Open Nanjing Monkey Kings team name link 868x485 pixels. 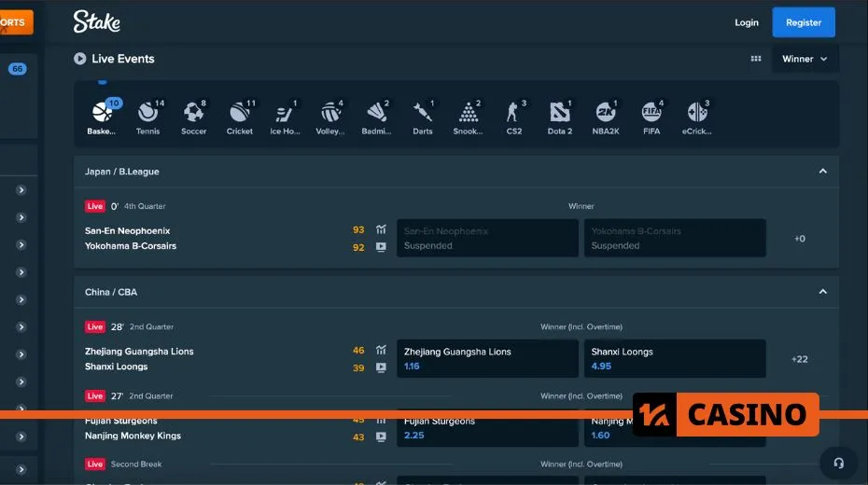133,436
